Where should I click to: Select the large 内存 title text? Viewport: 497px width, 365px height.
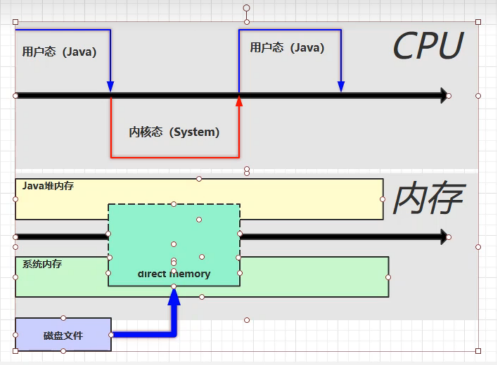click(x=429, y=198)
